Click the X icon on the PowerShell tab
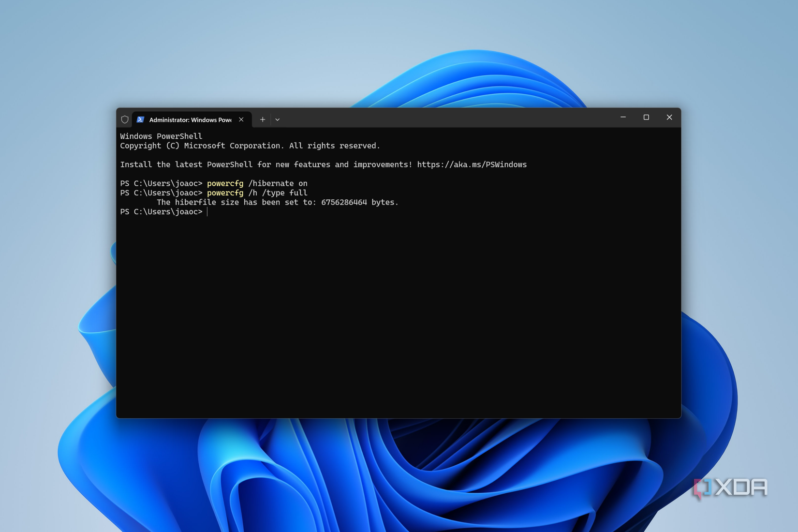Image resolution: width=798 pixels, height=532 pixels. coord(241,119)
